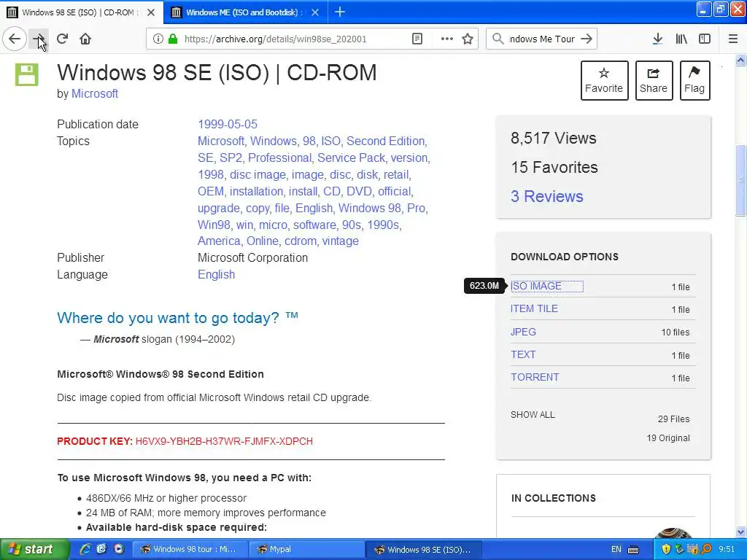The image size is (747, 560).
Task: Click the 'cdrom' topic link
Action: [x=300, y=241]
